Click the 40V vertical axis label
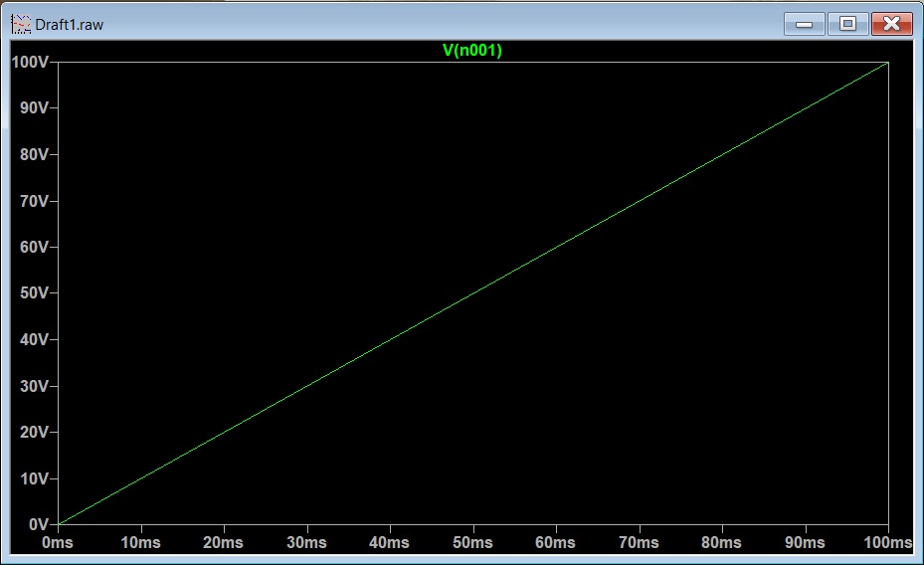This screenshot has height=565, width=924. [34, 339]
